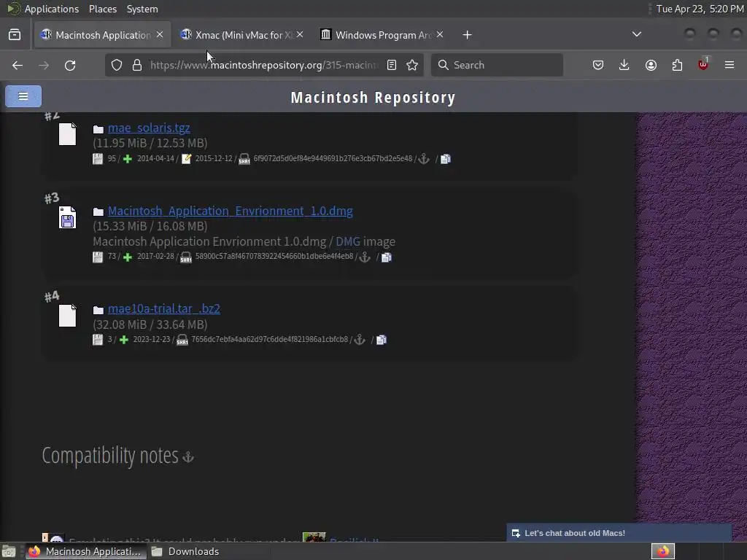The width and height of the screenshot is (747, 560).
Task: Reload the current page
Action: click(x=70, y=65)
